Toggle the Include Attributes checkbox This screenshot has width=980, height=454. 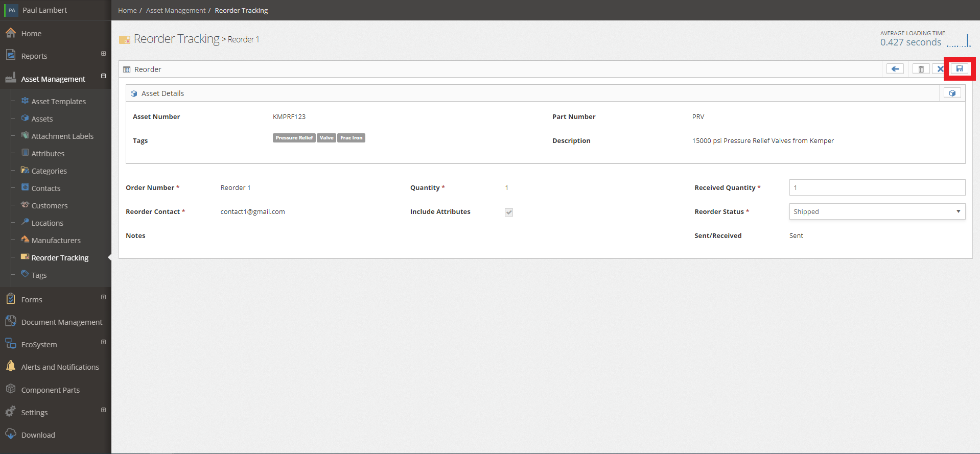509,212
